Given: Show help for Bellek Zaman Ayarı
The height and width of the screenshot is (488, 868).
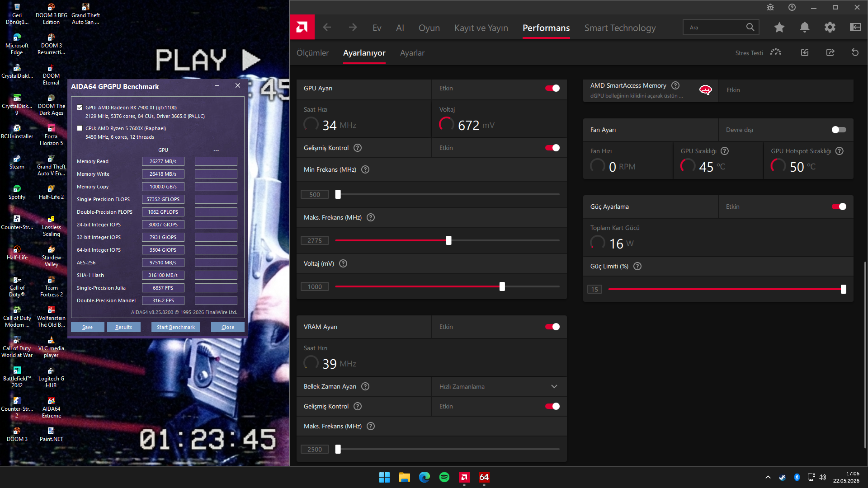Looking at the screenshot, I should 365,386.
